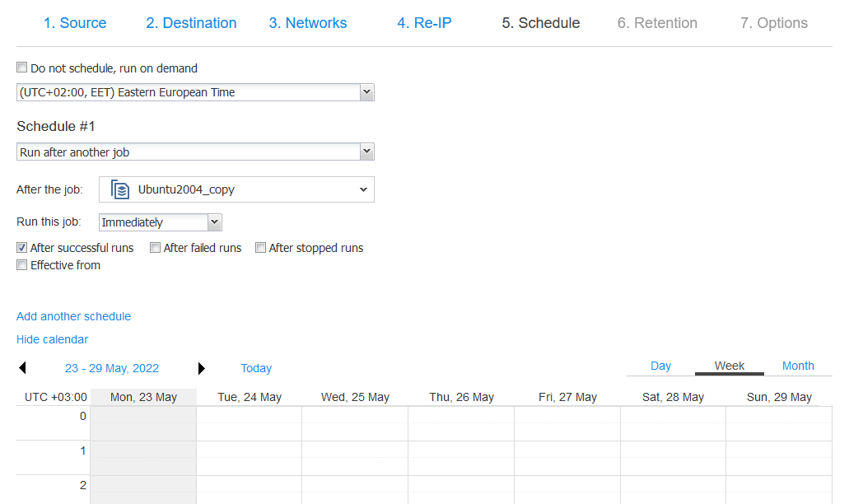Click the next week arrow icon
Image resolution: width=849 pixels, height=504 pixels.
click(x=202, y=368)
